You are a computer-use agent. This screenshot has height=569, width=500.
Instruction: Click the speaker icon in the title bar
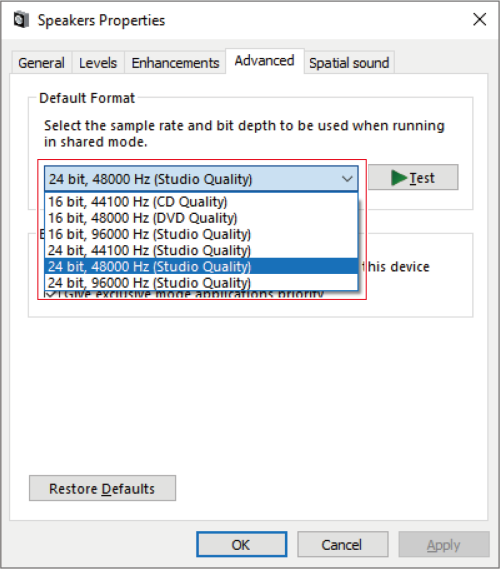[x=21, y=20]
